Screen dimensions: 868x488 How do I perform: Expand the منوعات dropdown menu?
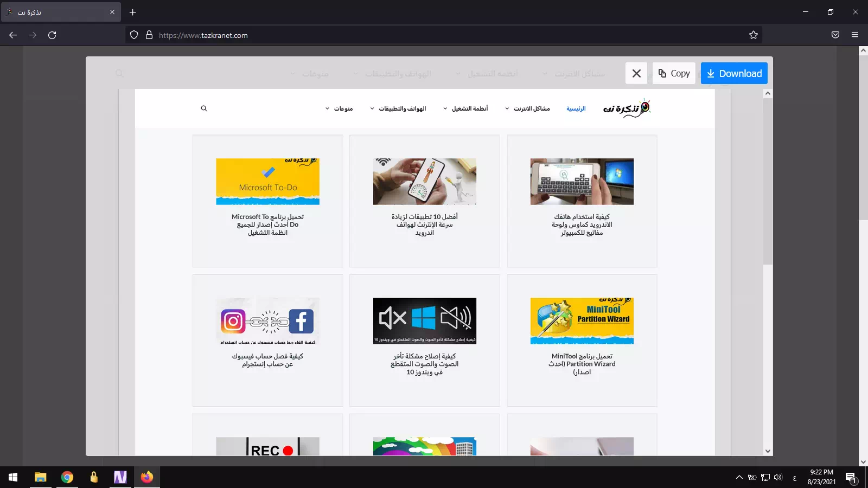tap(339, 109)
